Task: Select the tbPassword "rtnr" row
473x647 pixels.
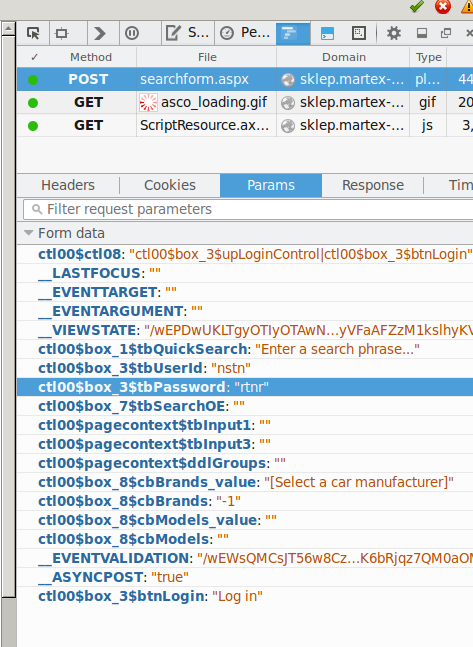Action: (245, 387)
